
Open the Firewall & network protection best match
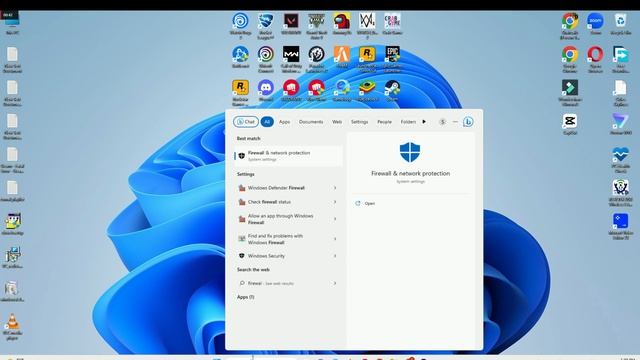coord(288,156)
